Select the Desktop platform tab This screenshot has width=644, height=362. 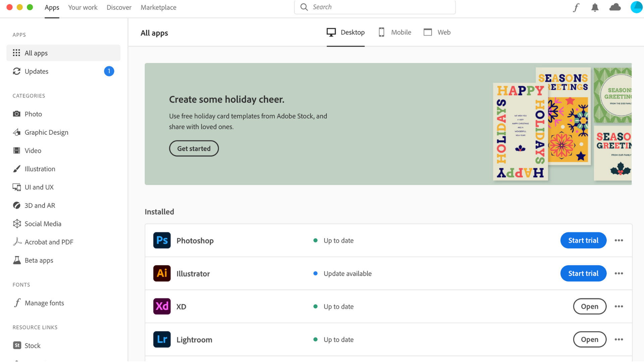pos(345,32)
